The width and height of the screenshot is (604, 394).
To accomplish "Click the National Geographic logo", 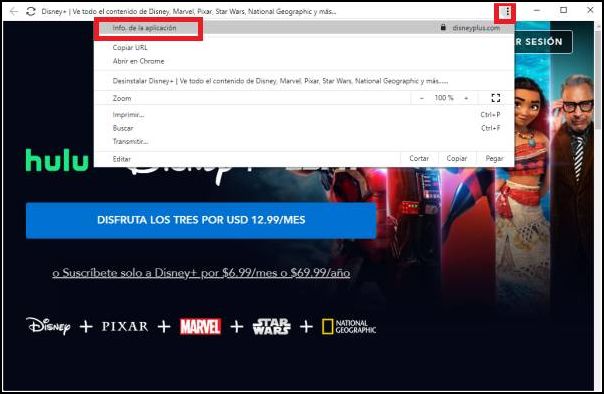I will coord(349,327).
